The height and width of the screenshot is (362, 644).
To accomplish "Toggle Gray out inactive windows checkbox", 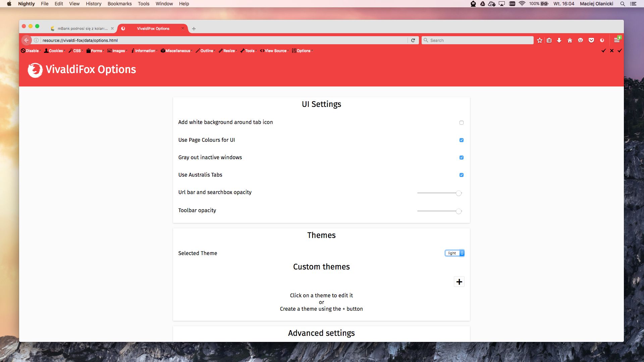I will click(462, 158).
